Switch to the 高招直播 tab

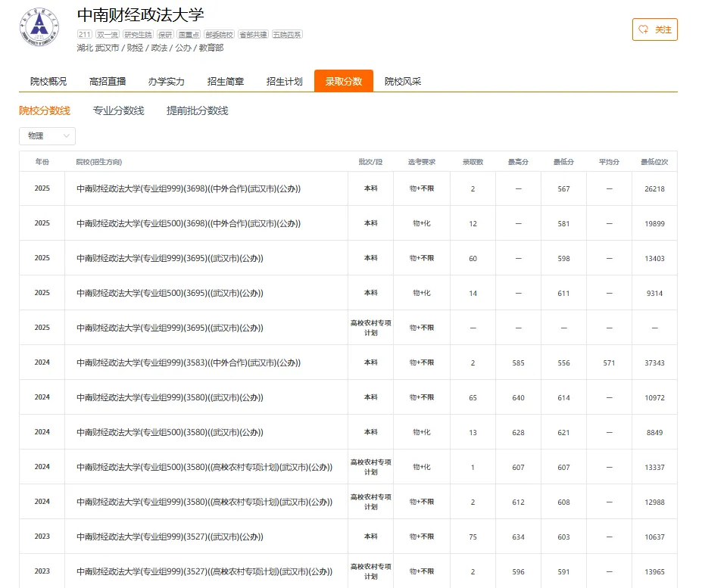108,82
